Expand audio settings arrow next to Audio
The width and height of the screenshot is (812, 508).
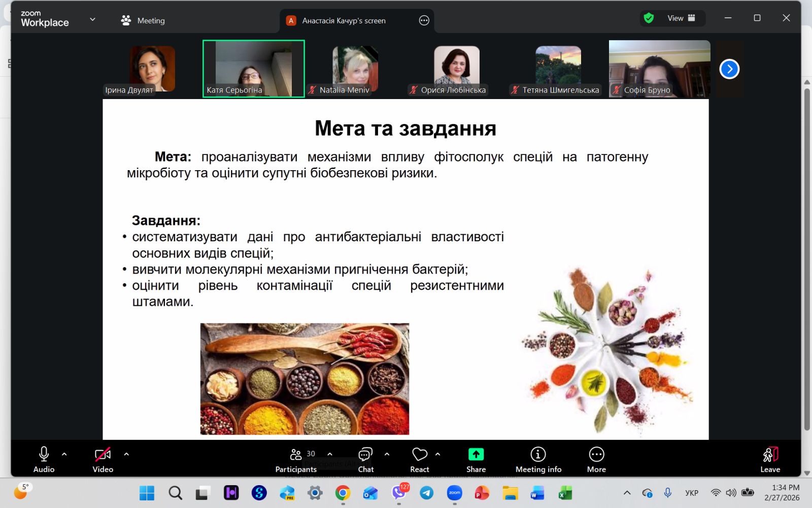64,454
